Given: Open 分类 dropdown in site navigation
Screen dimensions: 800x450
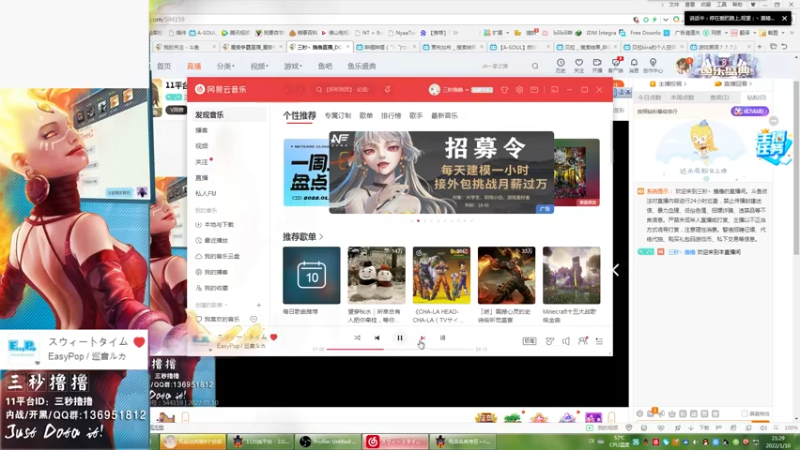Looking at the screenshot, I should 226,66.
